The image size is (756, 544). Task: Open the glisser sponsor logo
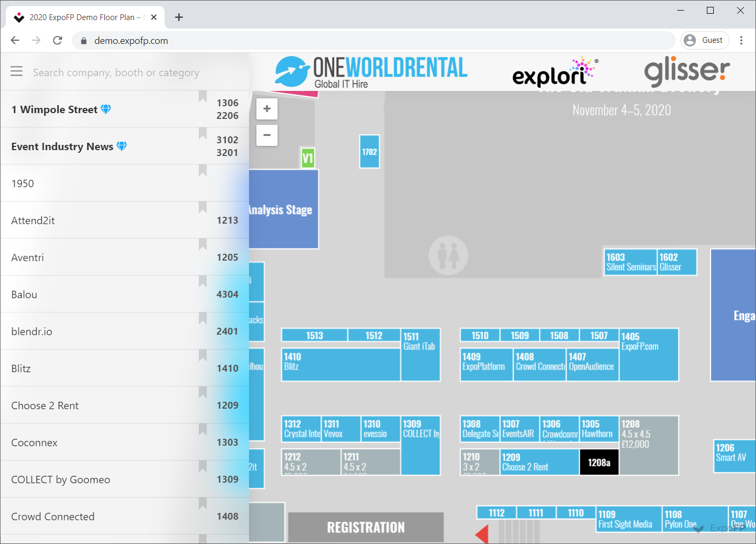click(x=687, y=71)
